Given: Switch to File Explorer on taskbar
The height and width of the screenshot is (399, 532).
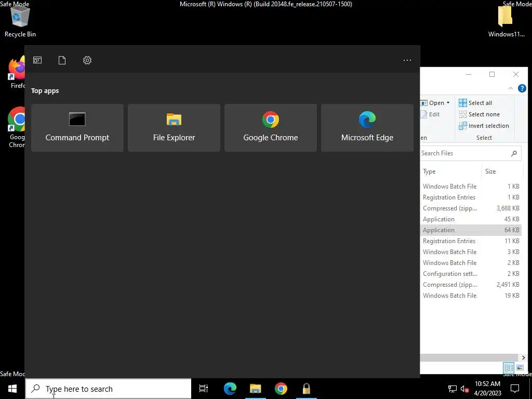Looking at the screenshot, I should coord(256,389).
